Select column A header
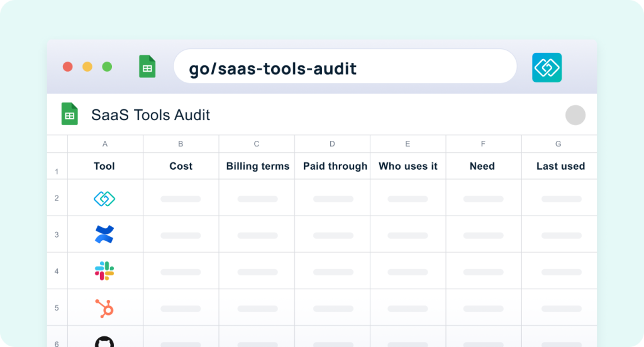Viewport: 644px width, 347px height. coord(105,144)
